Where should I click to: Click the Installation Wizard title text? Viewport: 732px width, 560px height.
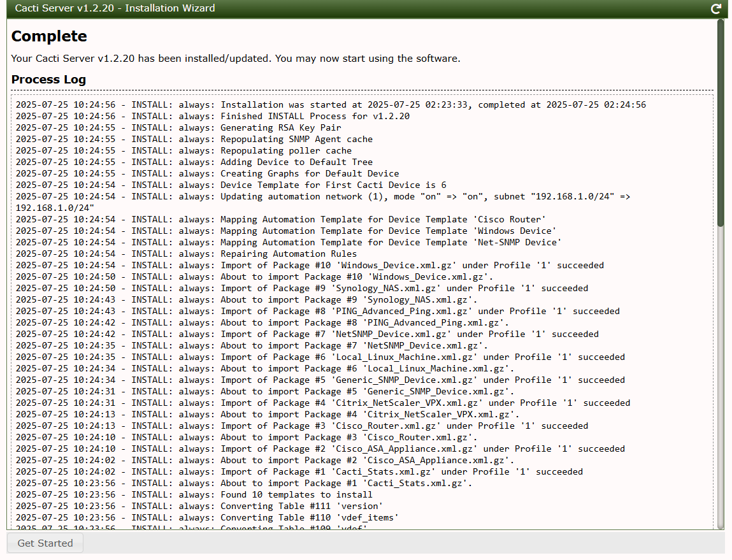(115, 8)
